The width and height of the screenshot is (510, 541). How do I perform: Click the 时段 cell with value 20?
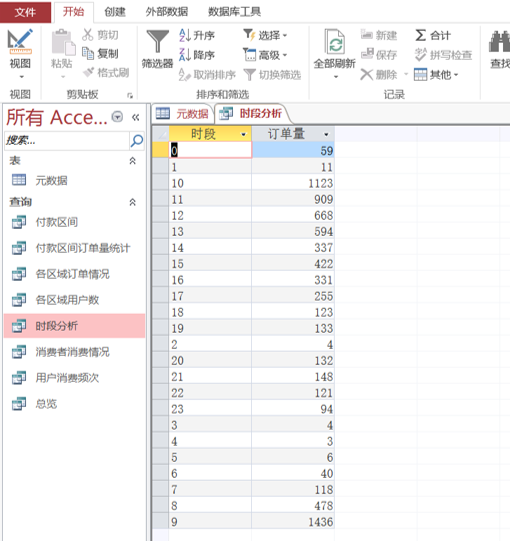(210, 361)
